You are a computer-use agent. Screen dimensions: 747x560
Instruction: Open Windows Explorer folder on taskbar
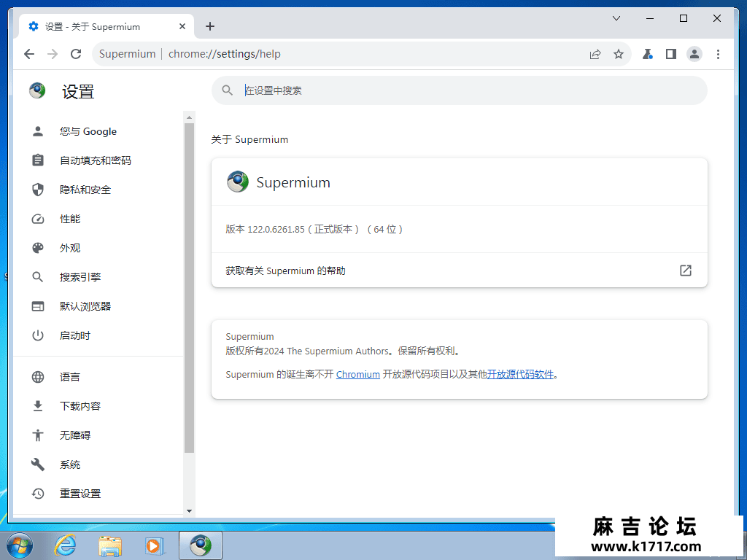click(110, 545)
